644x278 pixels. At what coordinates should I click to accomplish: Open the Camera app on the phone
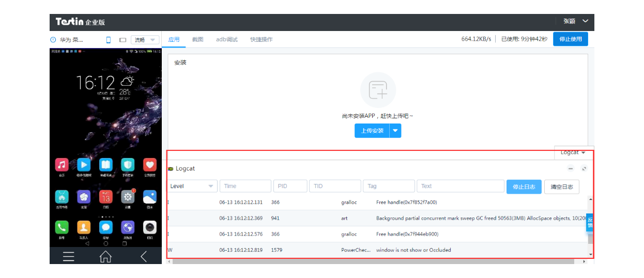coord(150,227)
